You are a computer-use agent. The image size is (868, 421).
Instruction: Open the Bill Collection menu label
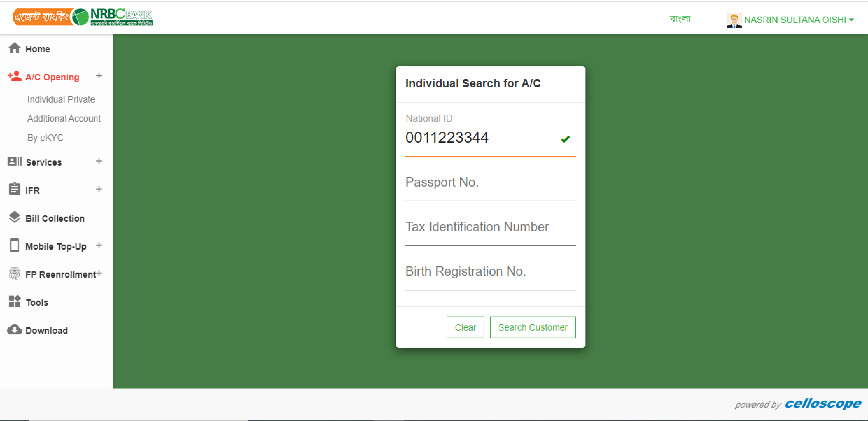click(55, 218)
